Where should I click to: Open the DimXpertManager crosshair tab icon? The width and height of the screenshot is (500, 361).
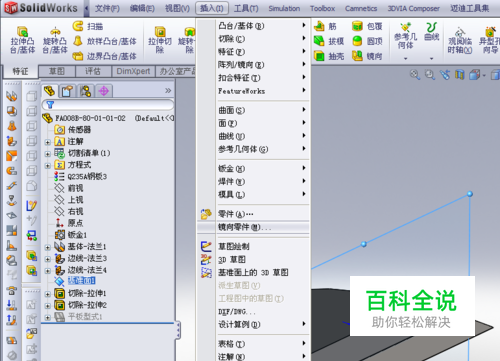pos(104,91)
